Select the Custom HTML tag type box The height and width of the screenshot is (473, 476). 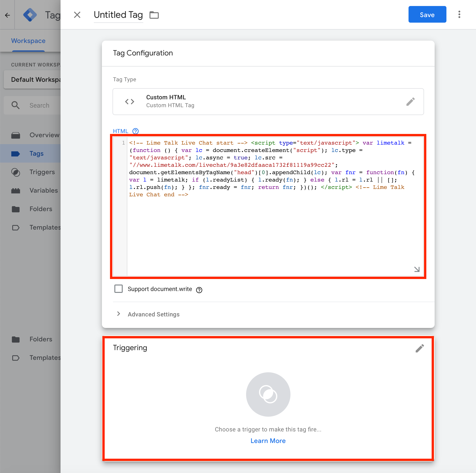click(x=268, y=101)
